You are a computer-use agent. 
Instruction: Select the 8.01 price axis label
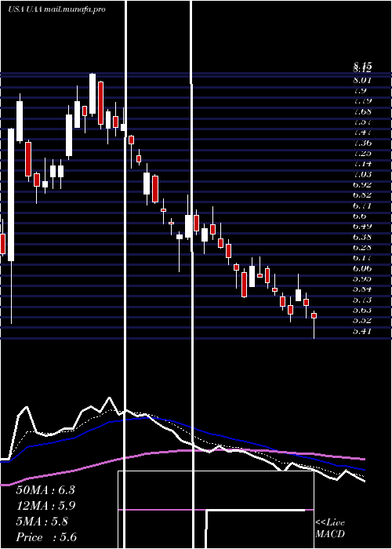coord(362,81)
